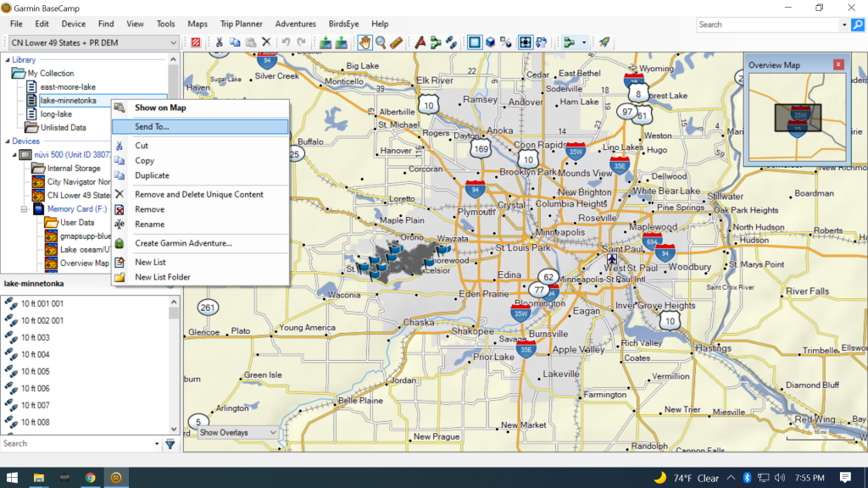
Task: Switch to the 2D map view
Action: coord(475,42)
